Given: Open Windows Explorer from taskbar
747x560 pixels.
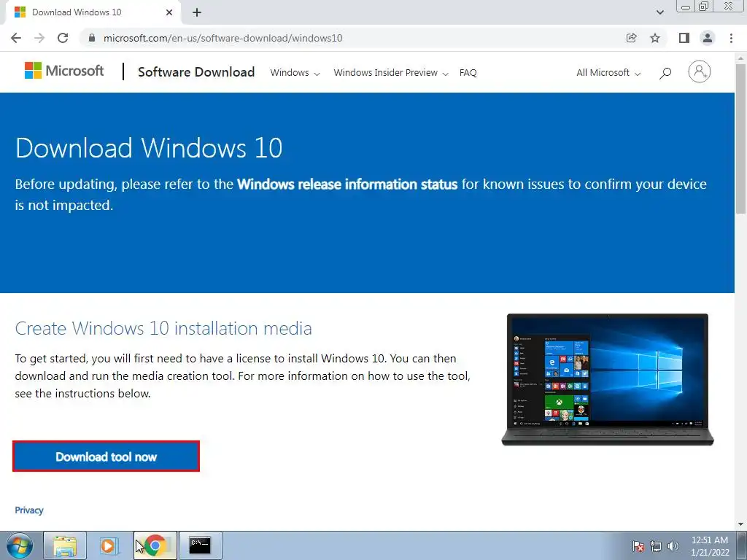Looking at the screenshot, I should point(65,545).
